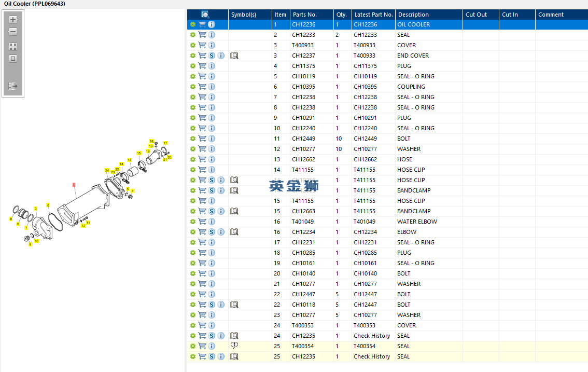The width and height of the screenshot is (588, 372).
Task: Select part number CH10285 in Parts No. column
Action: click(304, 253)
